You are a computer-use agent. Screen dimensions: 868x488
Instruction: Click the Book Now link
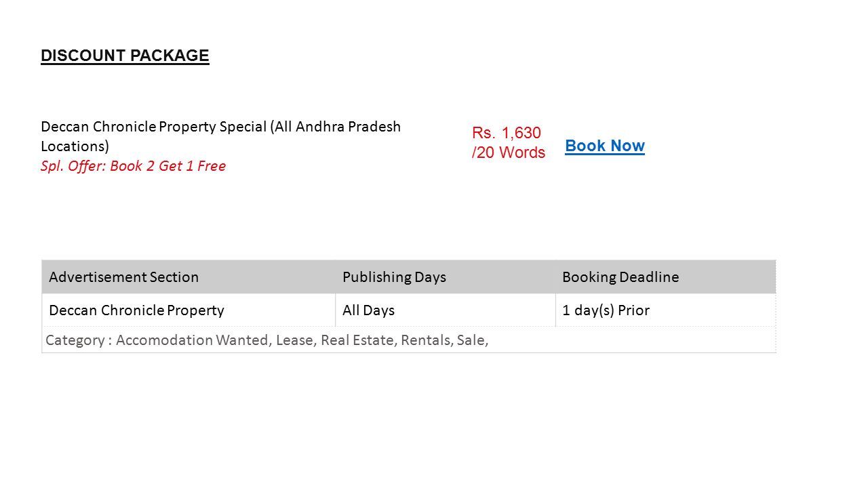[604, 146]
